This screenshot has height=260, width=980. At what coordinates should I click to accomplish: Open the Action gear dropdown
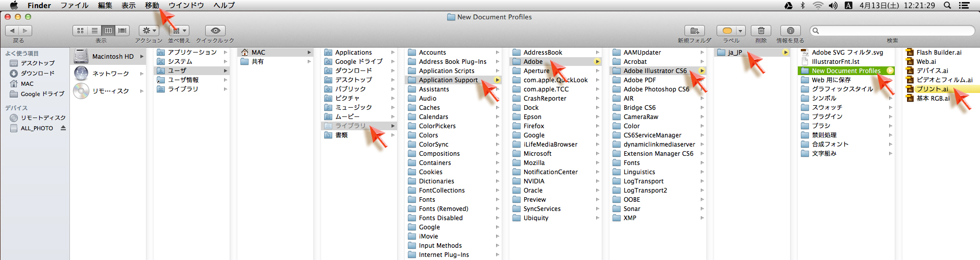149,31
